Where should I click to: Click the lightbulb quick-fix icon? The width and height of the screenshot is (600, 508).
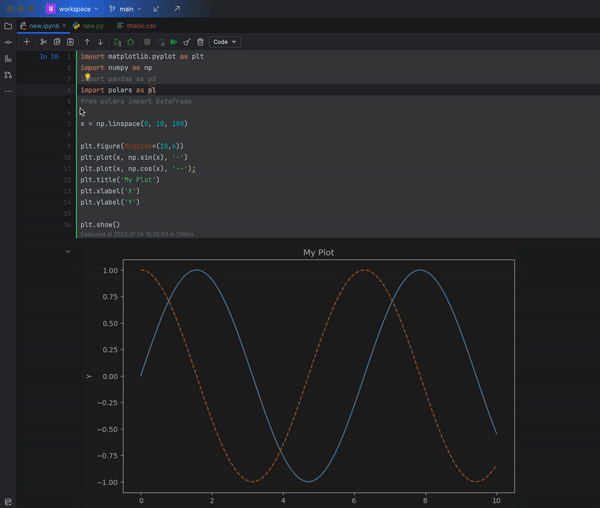click(87, 77)
